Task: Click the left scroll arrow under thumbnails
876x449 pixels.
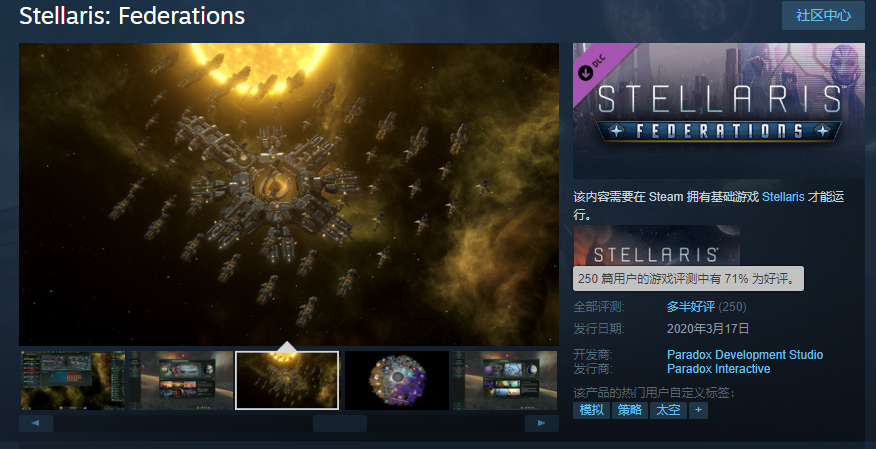Action: (36, 423)
